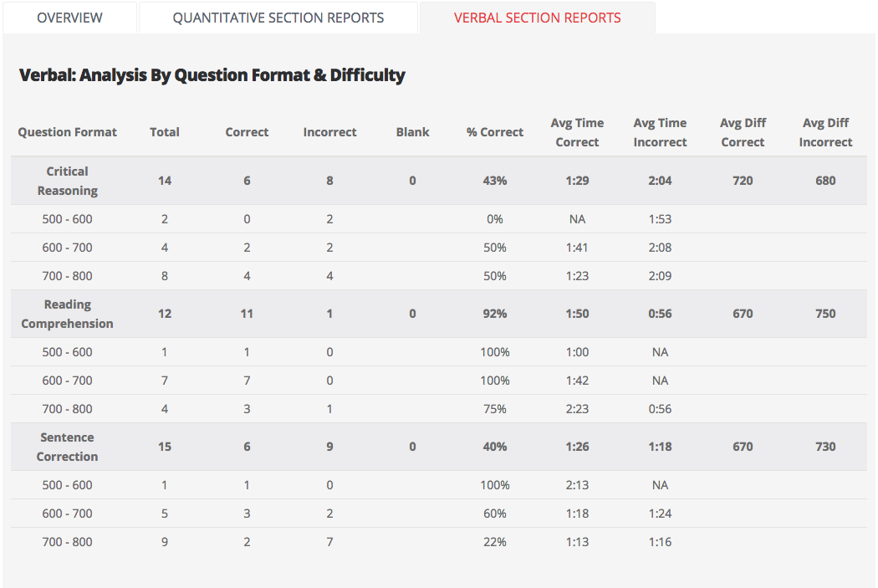Click the Avg Time Correct header

coord(577,132)
